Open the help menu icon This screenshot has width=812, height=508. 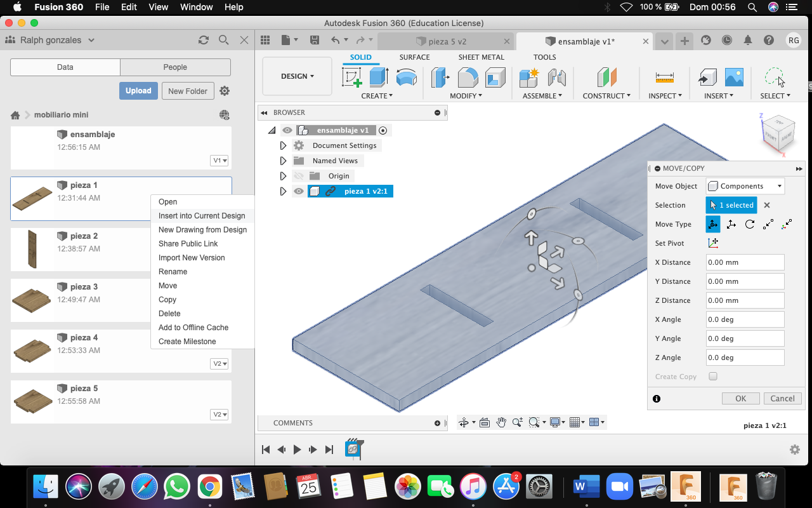[x=769, y=40]
